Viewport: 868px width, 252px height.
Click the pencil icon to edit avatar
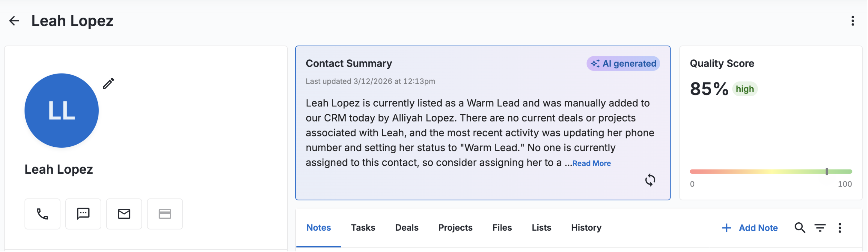108,83
